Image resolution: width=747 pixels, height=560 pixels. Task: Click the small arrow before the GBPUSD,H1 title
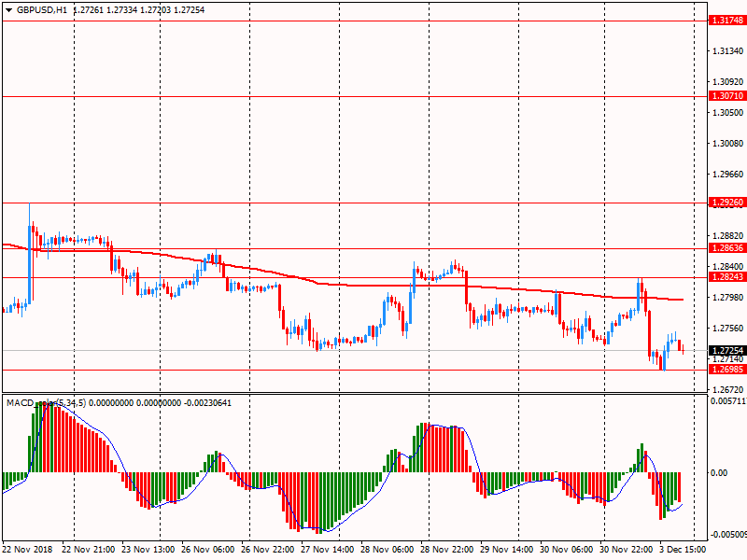tap(8, 10)
